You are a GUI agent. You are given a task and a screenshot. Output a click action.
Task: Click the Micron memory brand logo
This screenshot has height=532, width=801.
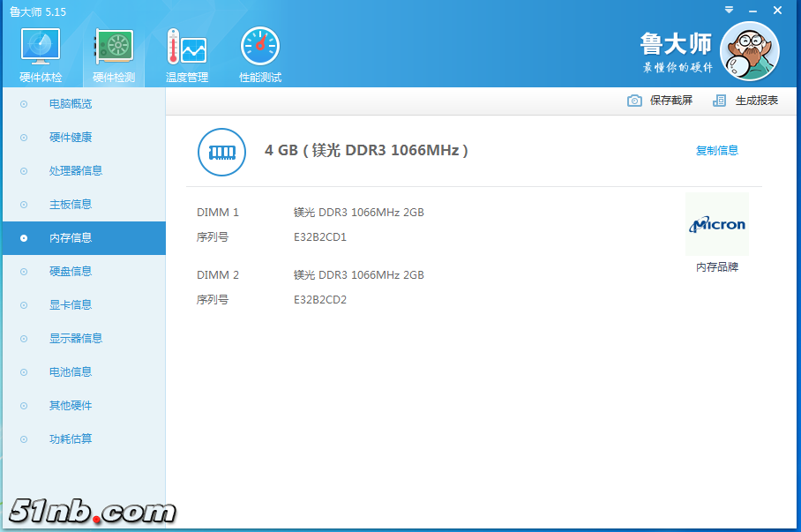pos(716,225)
